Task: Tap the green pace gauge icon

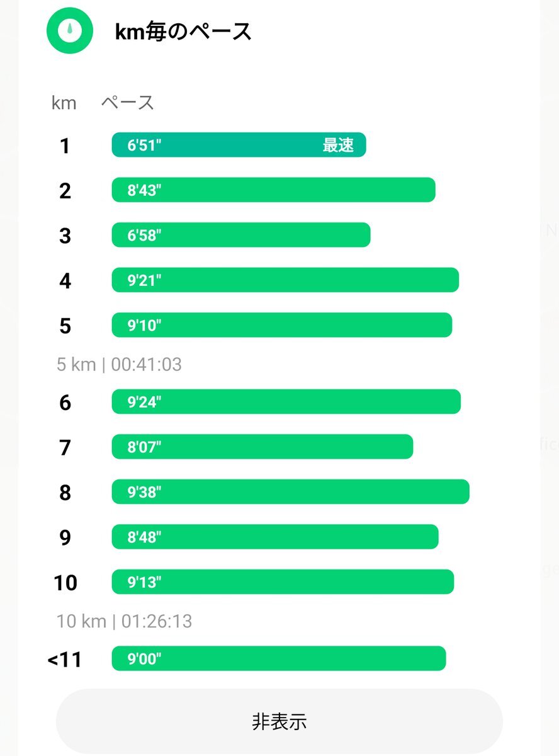Action: (70, 30)
